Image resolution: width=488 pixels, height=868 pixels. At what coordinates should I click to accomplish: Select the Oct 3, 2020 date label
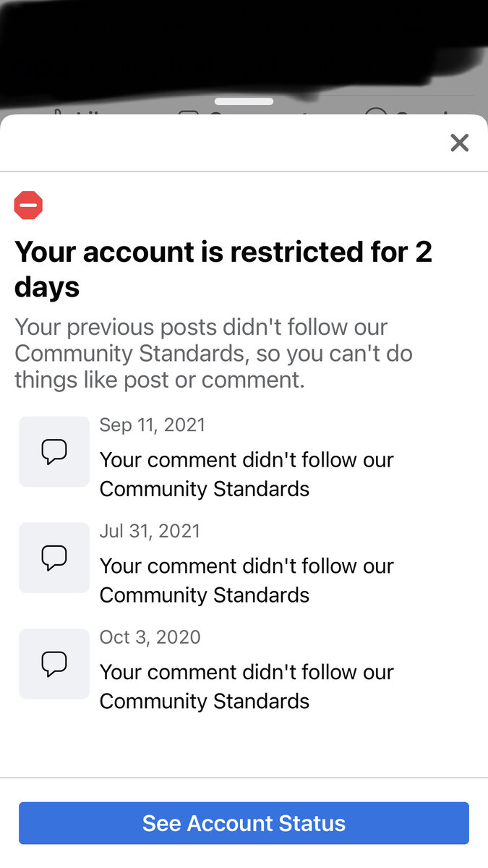pyautogui.click(x=150, y=637)
